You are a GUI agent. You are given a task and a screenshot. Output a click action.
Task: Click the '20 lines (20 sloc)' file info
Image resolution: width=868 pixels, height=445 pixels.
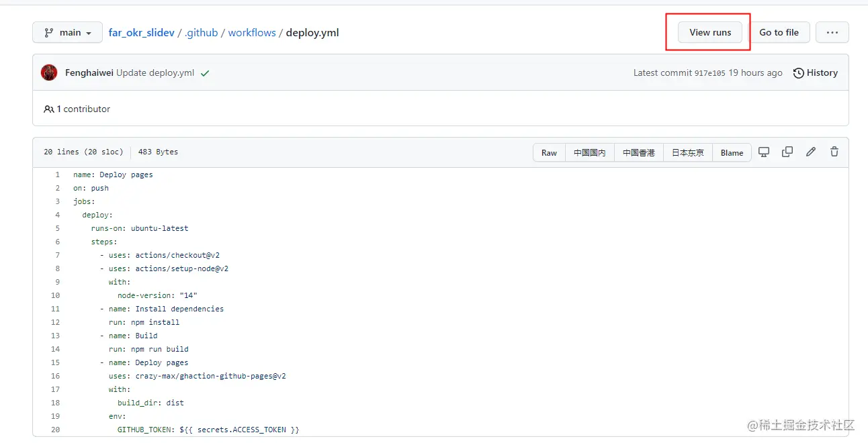point(83,152)
